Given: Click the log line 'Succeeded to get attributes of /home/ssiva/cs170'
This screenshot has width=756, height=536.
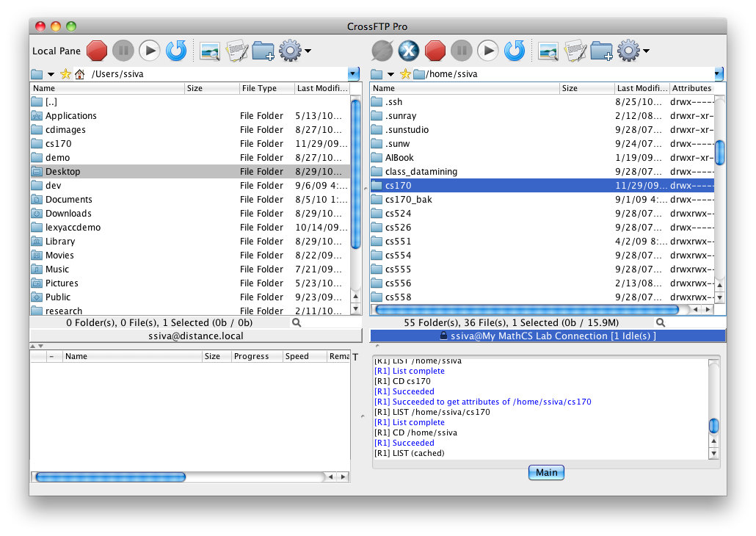Looking at the screenshot, I should point(483,402).
